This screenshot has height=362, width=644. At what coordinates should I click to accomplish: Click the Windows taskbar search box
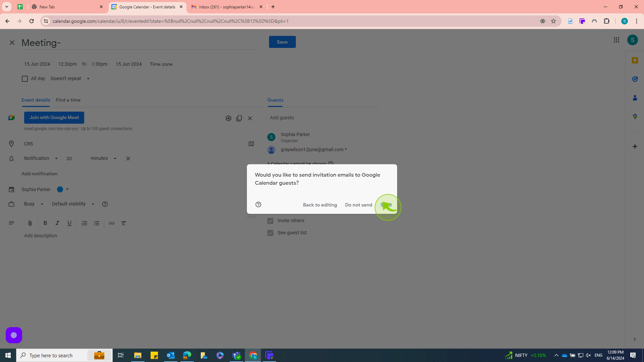click(64, 355)
